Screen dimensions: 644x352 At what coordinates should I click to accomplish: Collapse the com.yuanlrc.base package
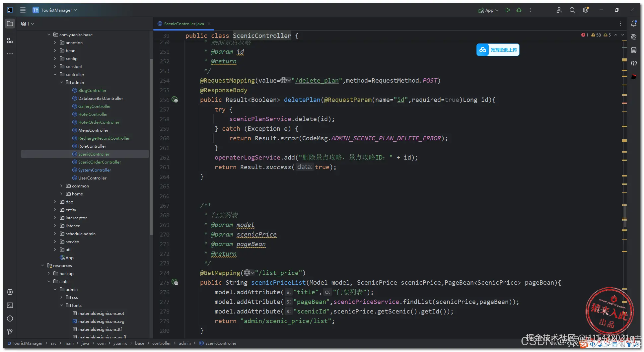click(49, 35)
